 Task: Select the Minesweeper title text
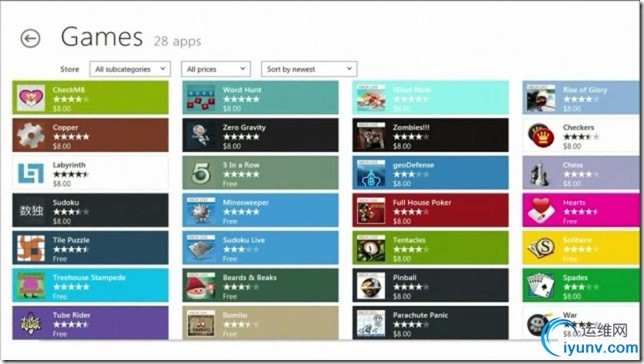pyautogui.click(x=246, y=202)
